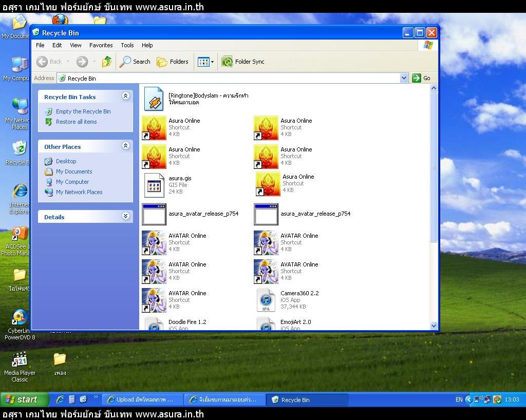Switch to the Recycle Bin taskbar button

307,399
